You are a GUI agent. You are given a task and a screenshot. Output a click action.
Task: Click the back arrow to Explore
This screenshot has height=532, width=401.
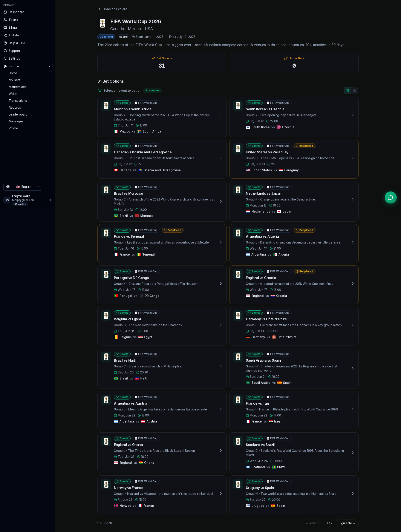[100, 9]
